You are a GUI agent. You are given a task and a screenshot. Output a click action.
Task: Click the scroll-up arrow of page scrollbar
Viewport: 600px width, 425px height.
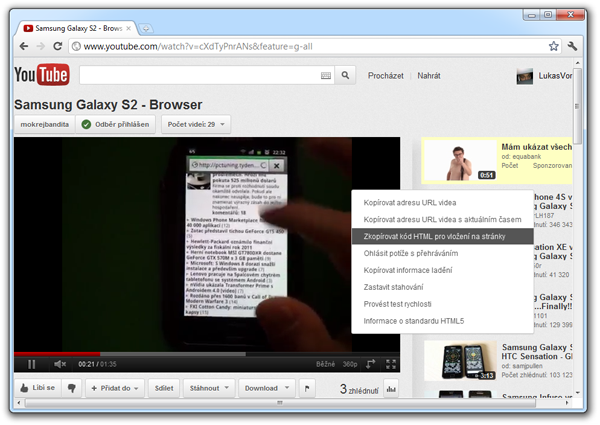click(578, 63)
